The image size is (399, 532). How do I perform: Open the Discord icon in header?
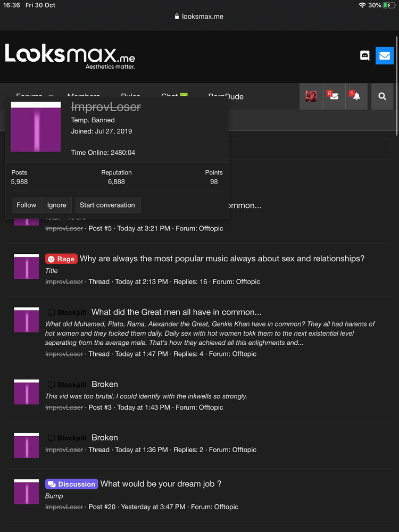364,56
